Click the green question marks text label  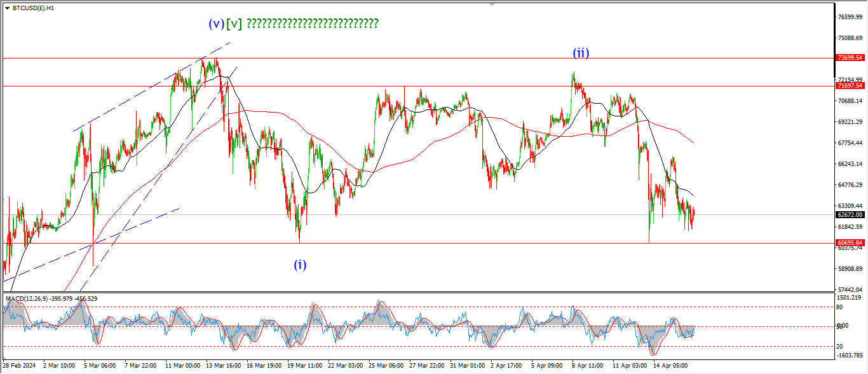pos(312,24)
